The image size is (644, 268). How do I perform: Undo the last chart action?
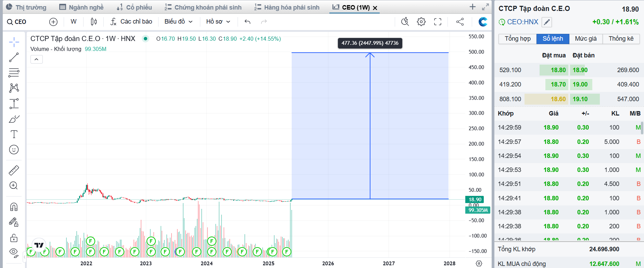pyautogui.click(x=248, y=22)
